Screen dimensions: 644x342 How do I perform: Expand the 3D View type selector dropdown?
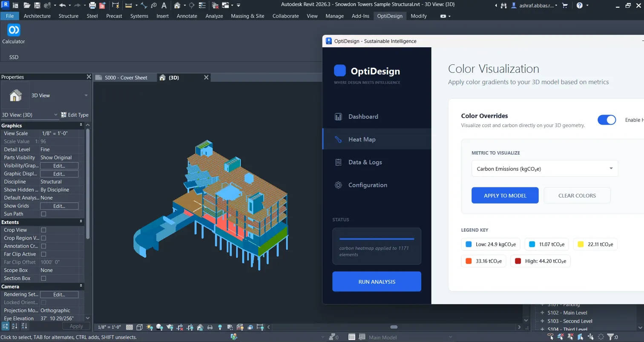[x=86, y=95]
